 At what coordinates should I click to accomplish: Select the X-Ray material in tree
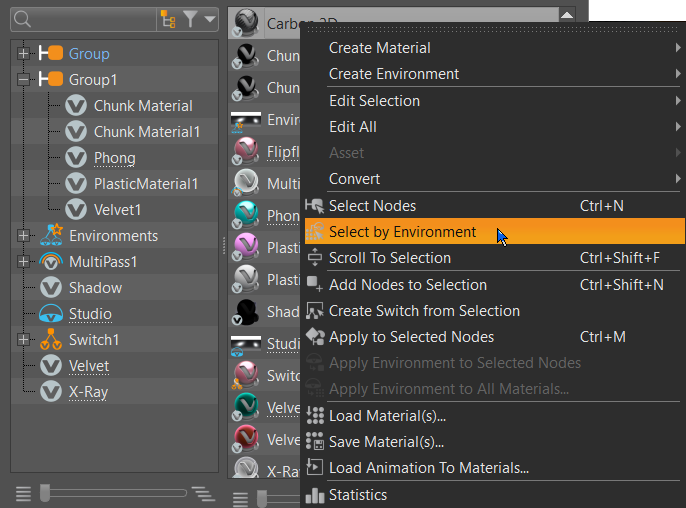pyautogui.click(x=88, y=392)
